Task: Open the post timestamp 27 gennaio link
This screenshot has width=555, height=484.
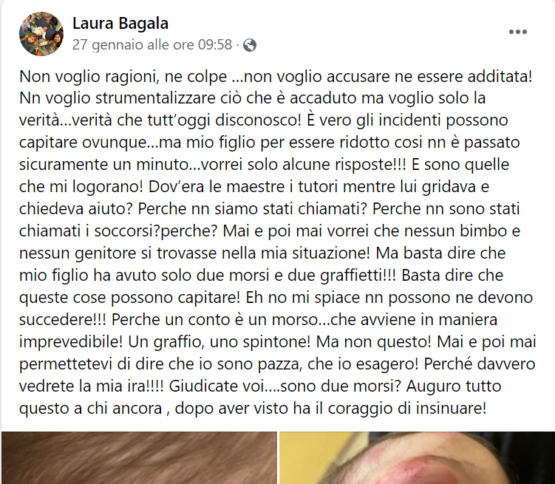Action: point(152,45)
